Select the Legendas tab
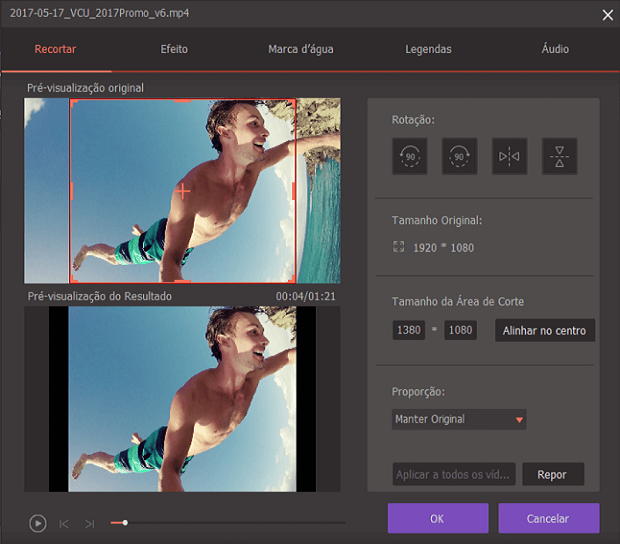This screenshot has height=544, width=620. 428,49
